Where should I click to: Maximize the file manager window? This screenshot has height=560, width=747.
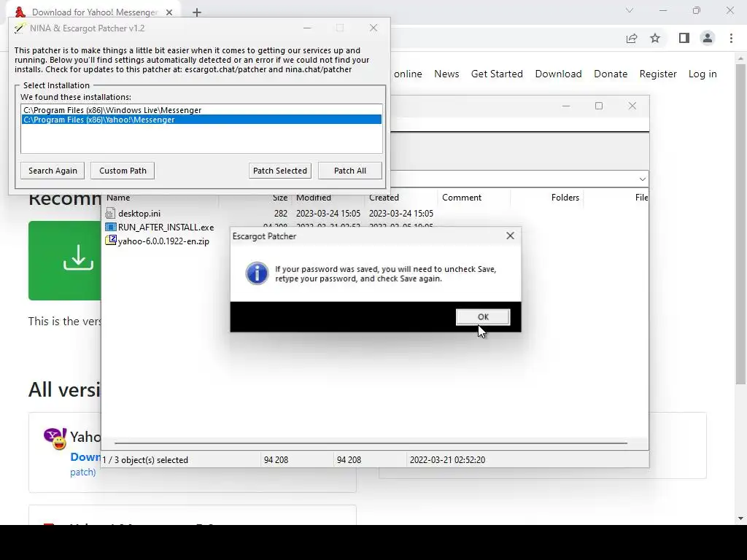click(599, 106)
